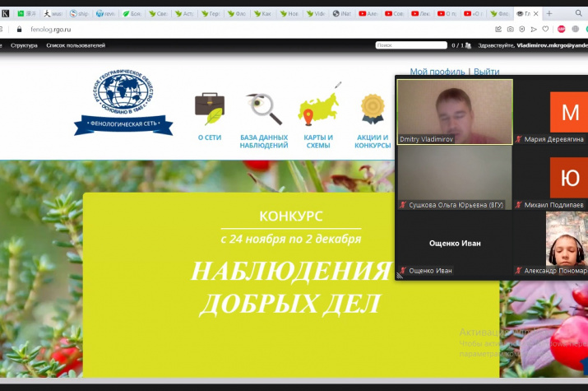Click the КАРТЫ И СХЕМЫ text link

point(318,142)
